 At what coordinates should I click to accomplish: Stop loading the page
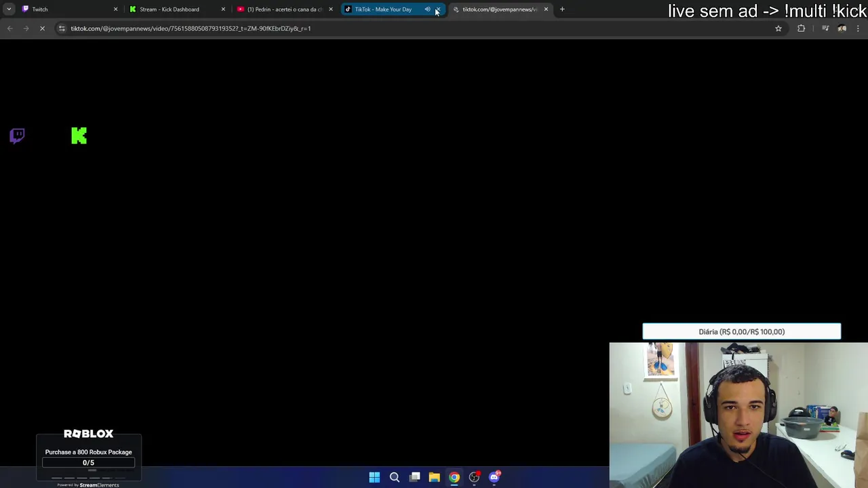[42, 28]
